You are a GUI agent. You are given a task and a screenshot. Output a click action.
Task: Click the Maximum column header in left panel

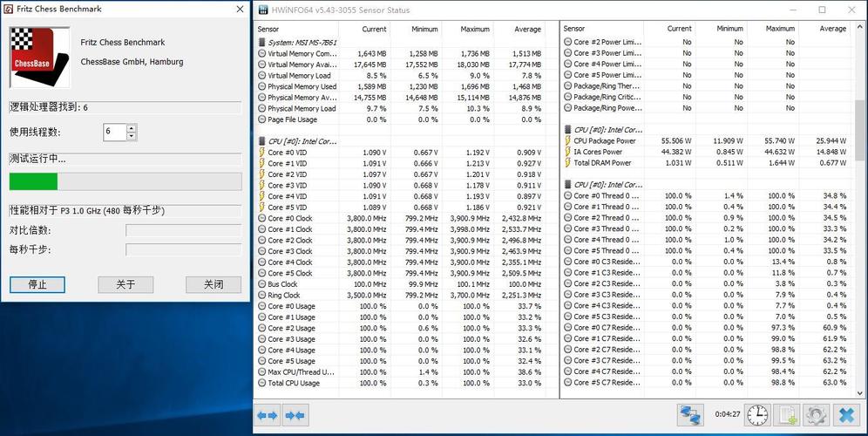(x=467, y=29)
